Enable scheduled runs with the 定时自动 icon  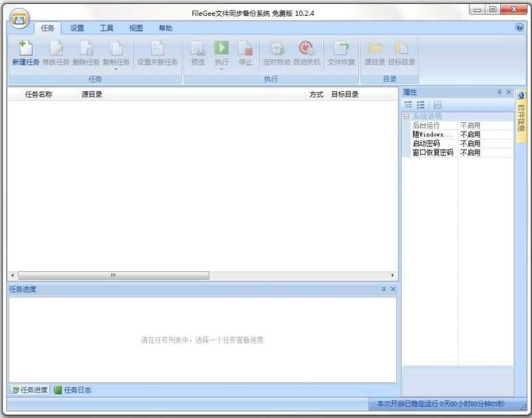pyautogui.click(x=277, y=53)
